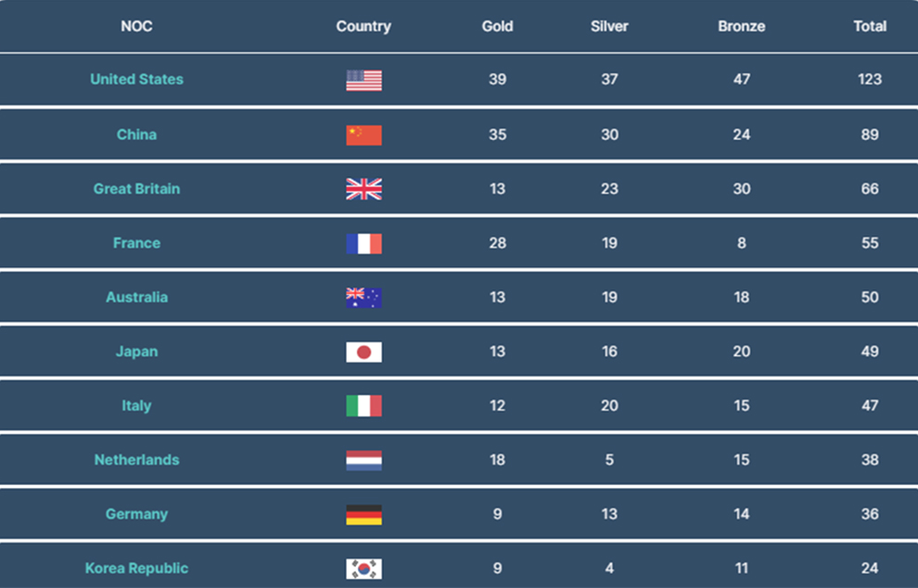Click the NOC column header

coord(136,26)
